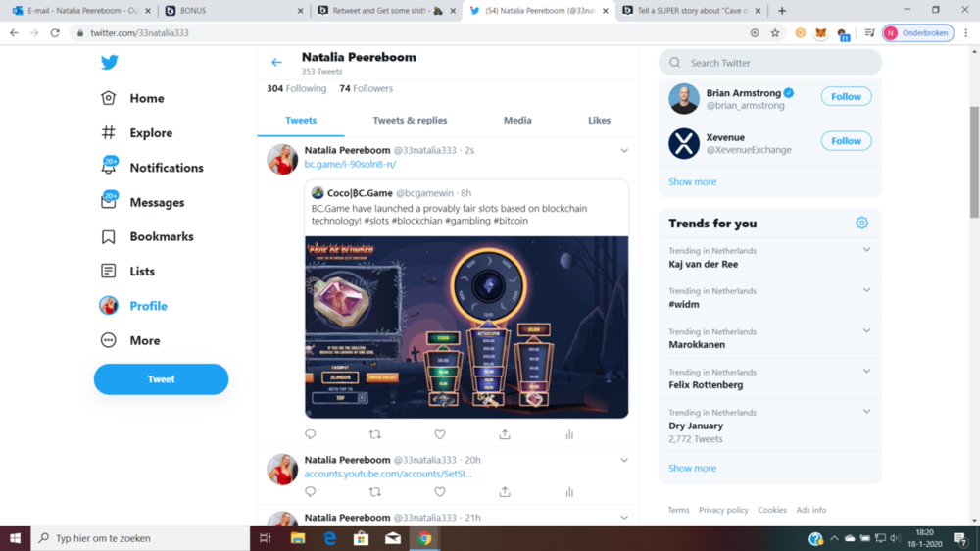Open Bookmarks in the sidebar
The image size is (980, 551).
[161, 236]
